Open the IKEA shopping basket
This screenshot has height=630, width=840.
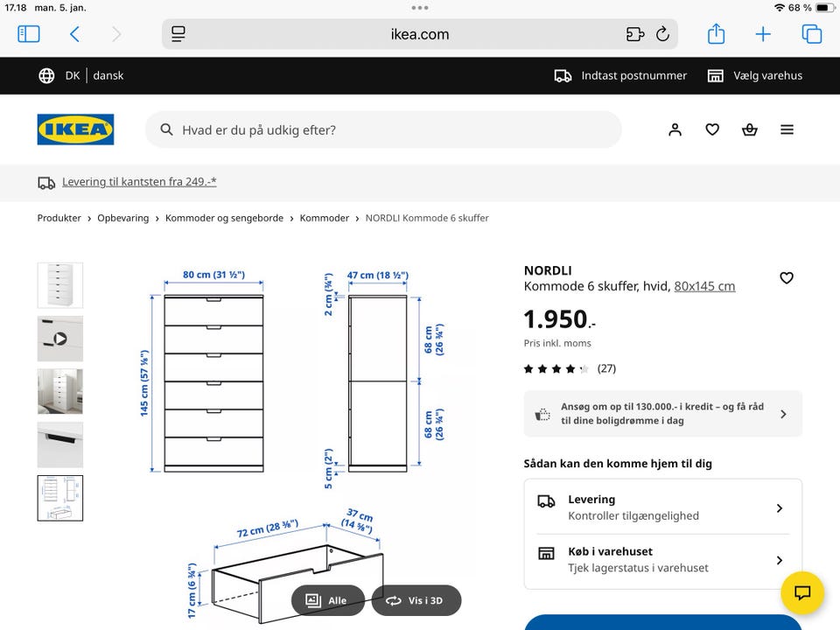point(750,129)
